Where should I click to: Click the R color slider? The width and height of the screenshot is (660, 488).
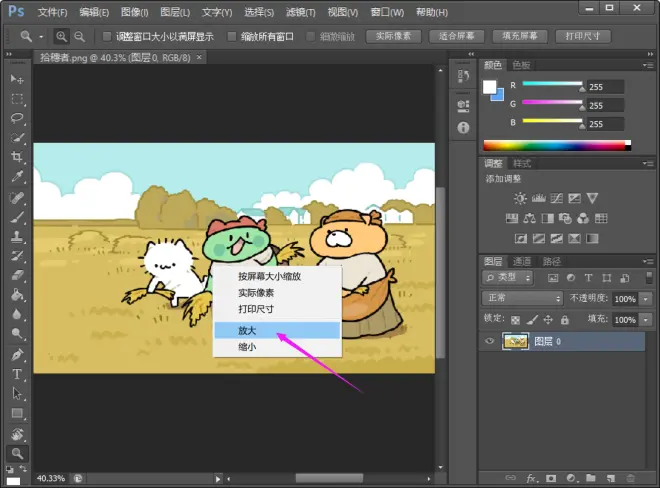point(552,84)
